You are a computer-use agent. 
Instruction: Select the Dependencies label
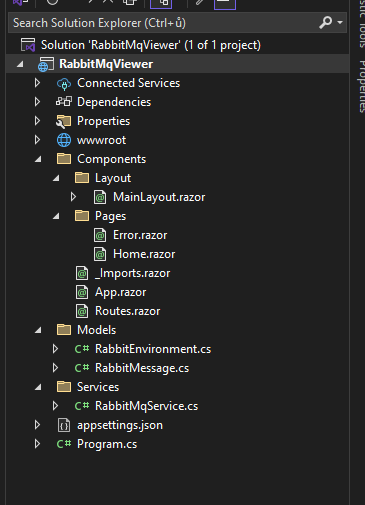point(114,102)
